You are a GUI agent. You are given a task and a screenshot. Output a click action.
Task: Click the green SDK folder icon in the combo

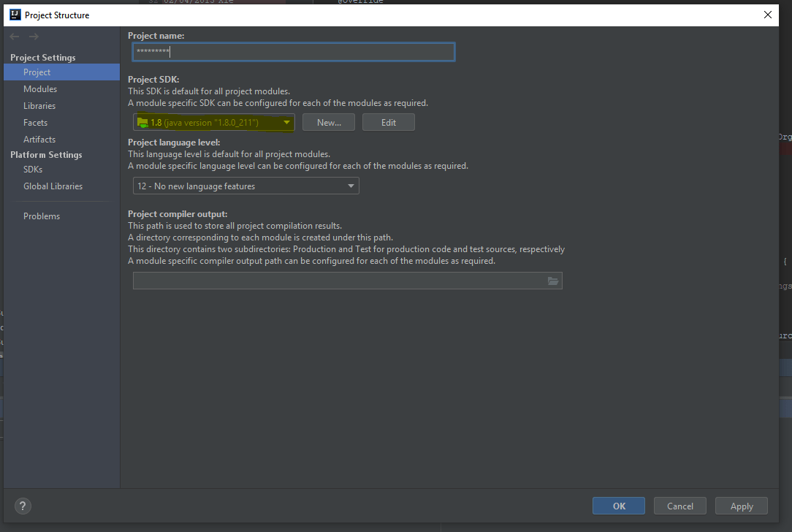tap(143, 122)
